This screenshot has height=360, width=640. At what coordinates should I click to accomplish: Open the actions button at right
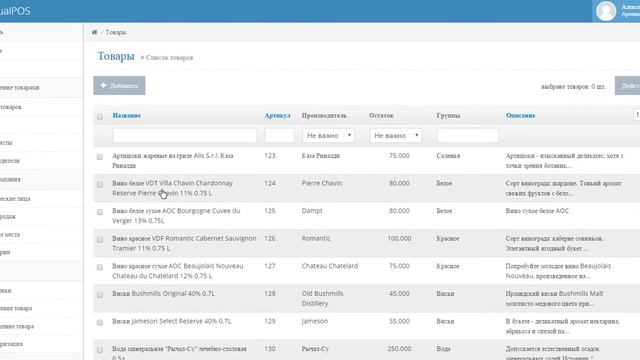coord(628,85)
